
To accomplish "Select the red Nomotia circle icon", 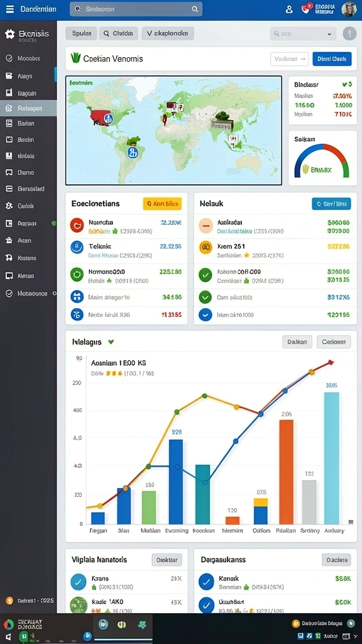I will tap(77, 225).
